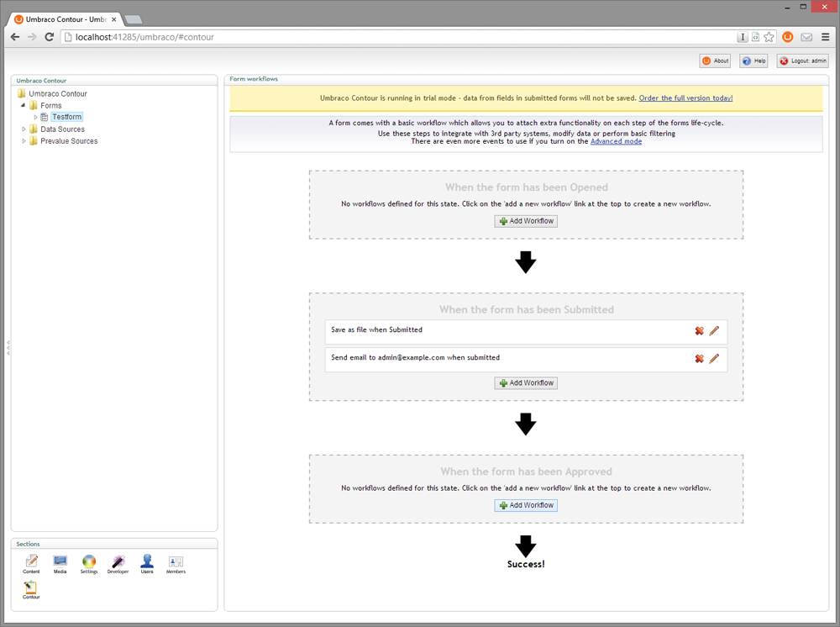The width and height of the screenshot is (840, 627).
Task: Open the Users section icon
Action: pyautogui.click(x=147, y=564)
